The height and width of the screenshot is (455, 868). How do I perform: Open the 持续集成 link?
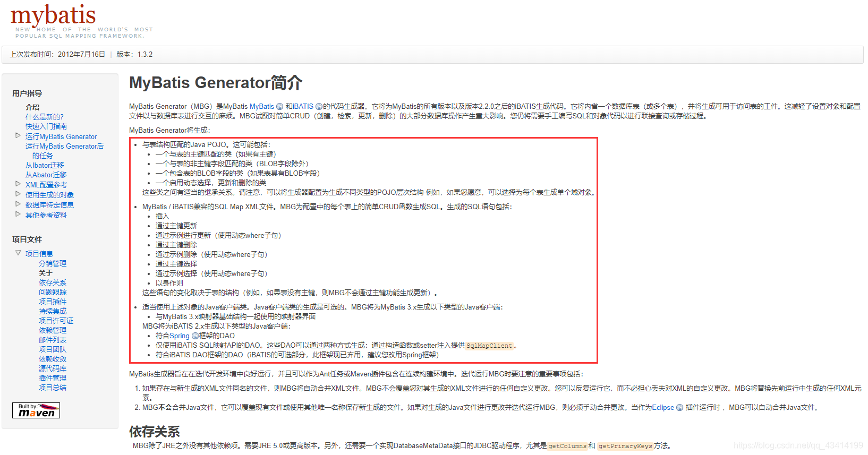(53, 311)
